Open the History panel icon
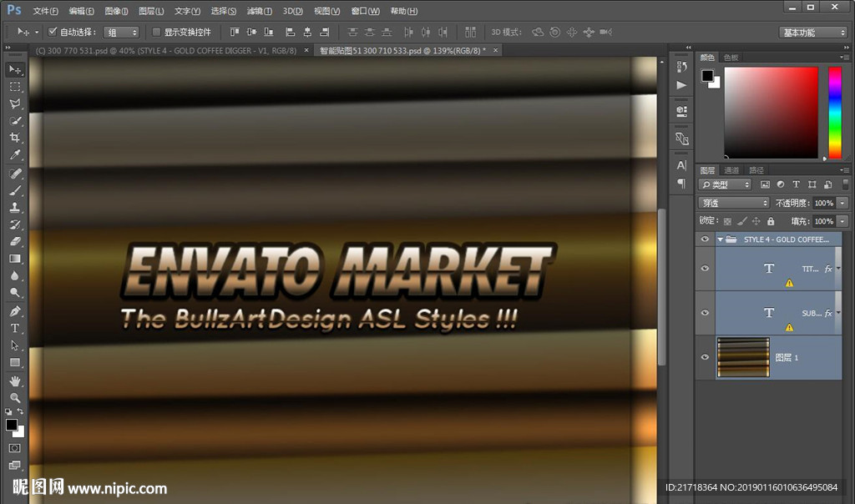The image size is (855, 504). 681,67
